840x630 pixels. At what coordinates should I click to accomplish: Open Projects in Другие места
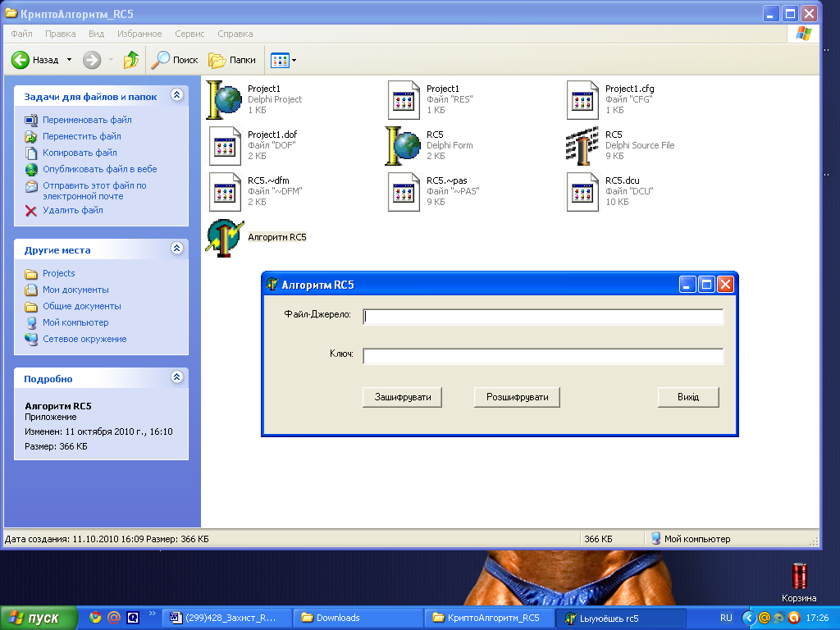[x=59, y=274]
